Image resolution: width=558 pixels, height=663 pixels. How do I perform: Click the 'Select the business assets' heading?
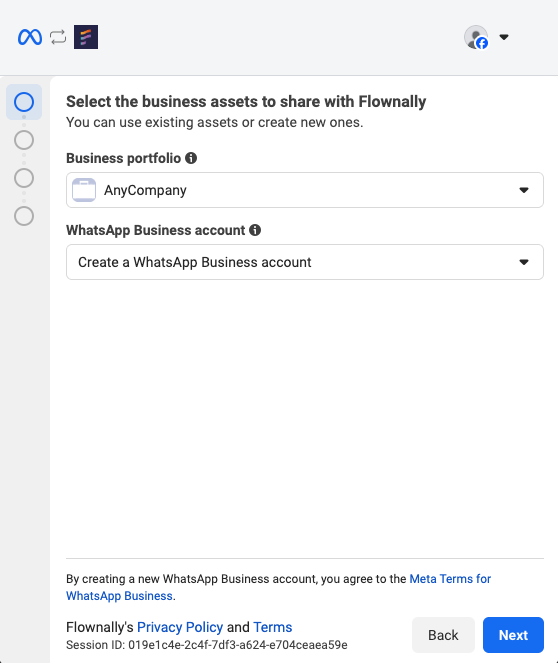coord(246,101)
